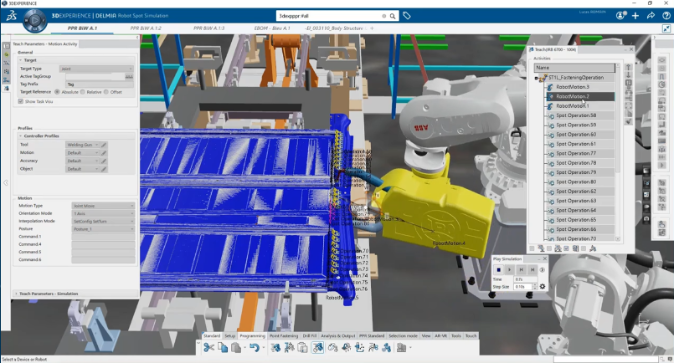
Task: Select the Offset target reference radio
Action: click(x=106, y=92)
